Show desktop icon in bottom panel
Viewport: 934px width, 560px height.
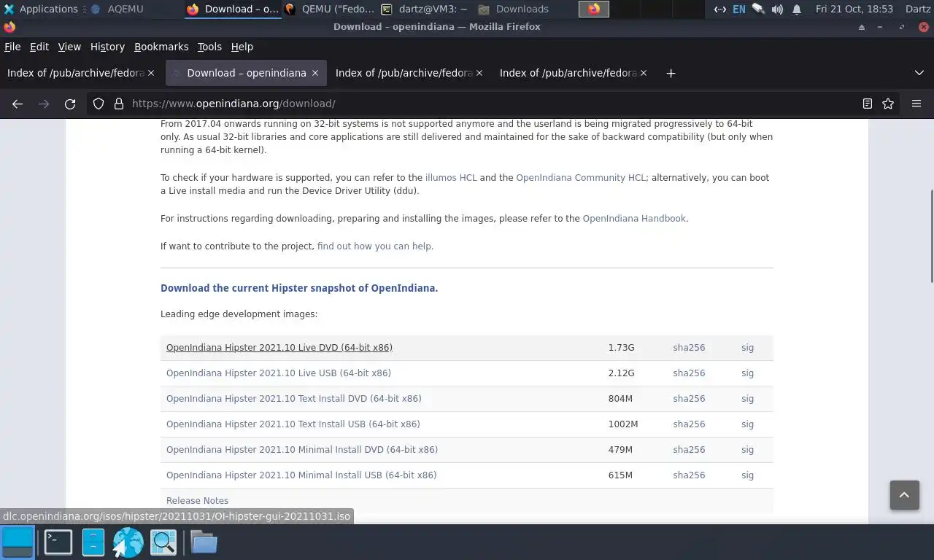pos(18,542)
